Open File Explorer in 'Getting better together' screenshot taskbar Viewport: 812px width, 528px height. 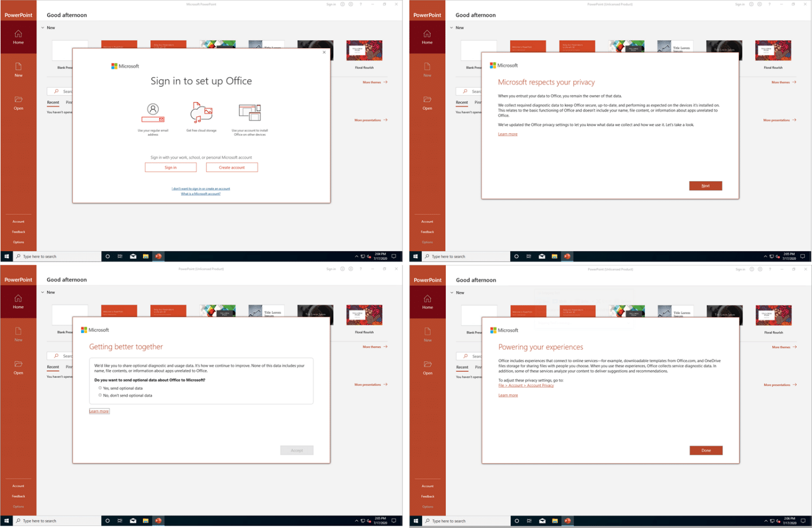[x=146, y=521]
